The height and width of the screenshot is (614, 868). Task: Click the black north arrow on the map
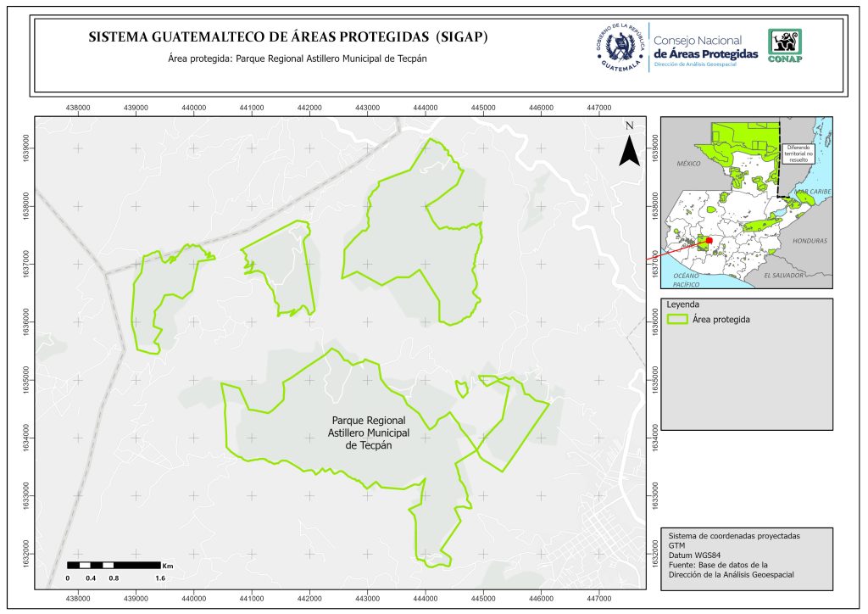coord(628,148)
